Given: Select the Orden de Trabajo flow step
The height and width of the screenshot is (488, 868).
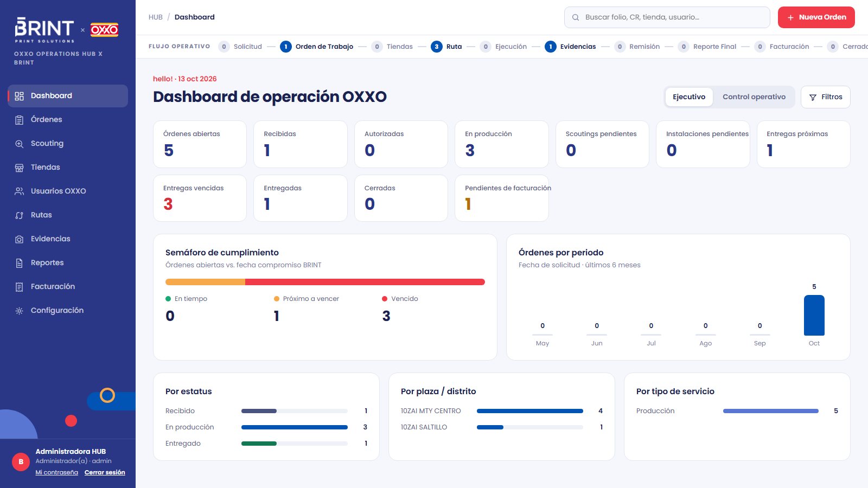Looking at the screenshot, I should pos(317,47).
